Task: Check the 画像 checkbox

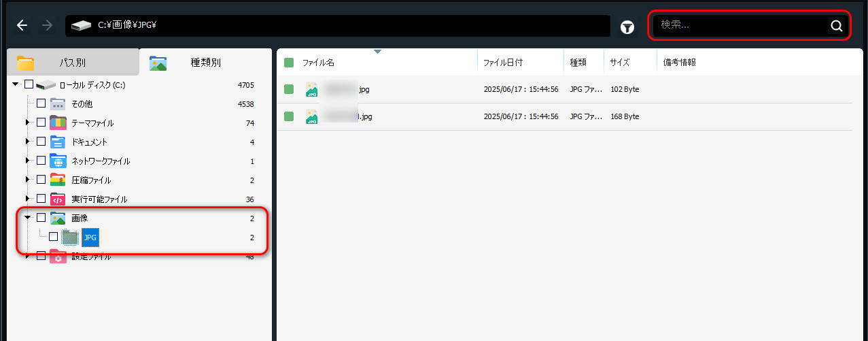Action: point(41,218)
